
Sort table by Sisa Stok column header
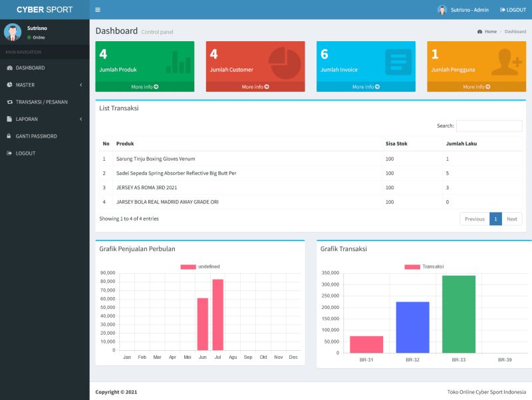(412, 144)
